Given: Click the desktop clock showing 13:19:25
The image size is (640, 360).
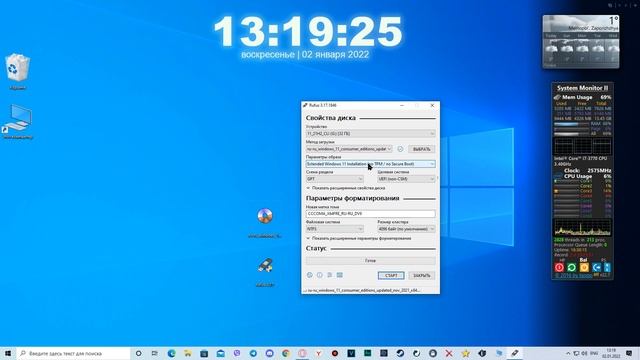Looking at the screenshot, I should click(308, 32).
